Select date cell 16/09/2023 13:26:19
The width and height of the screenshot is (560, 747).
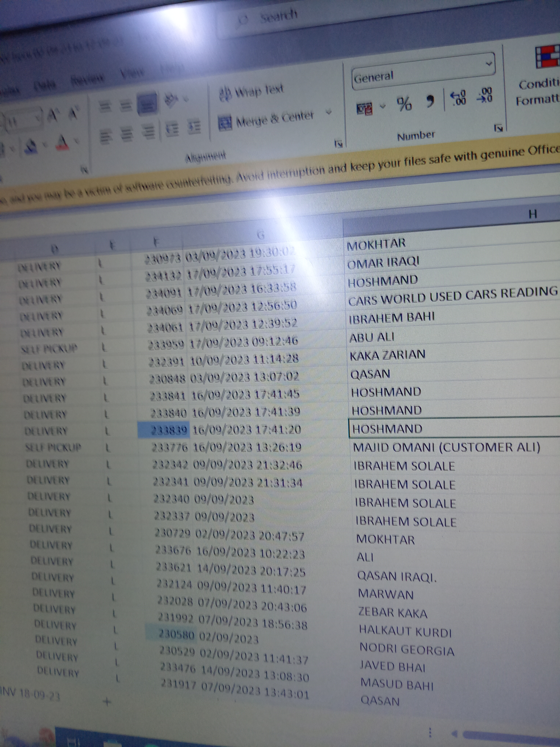click(247, 448)
